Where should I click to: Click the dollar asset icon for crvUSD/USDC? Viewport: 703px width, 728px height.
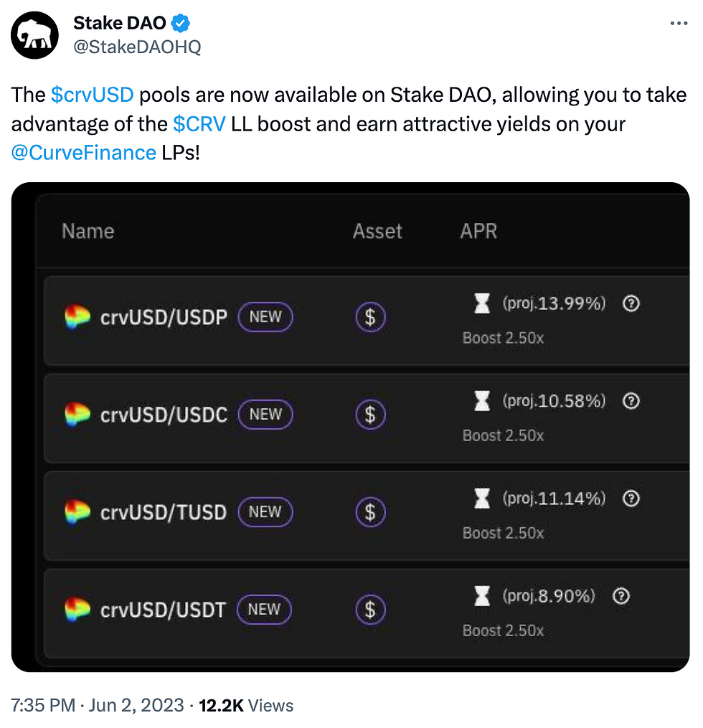click(x=370, y=415)
